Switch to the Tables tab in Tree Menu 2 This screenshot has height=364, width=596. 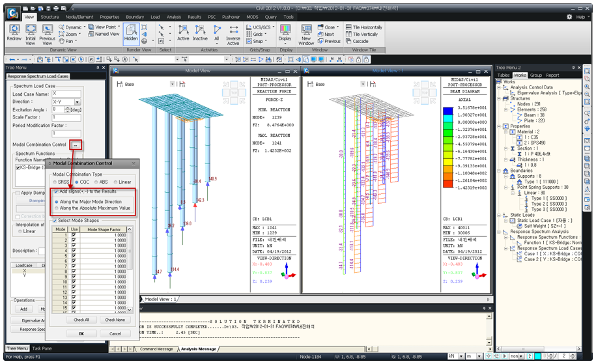504,76
